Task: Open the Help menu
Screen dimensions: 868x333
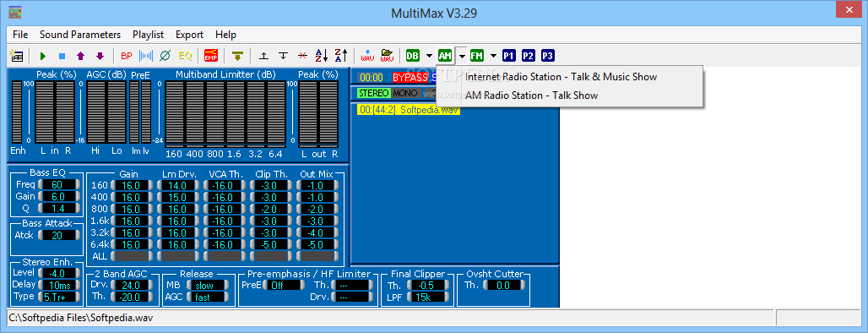Action: [225, 35]
